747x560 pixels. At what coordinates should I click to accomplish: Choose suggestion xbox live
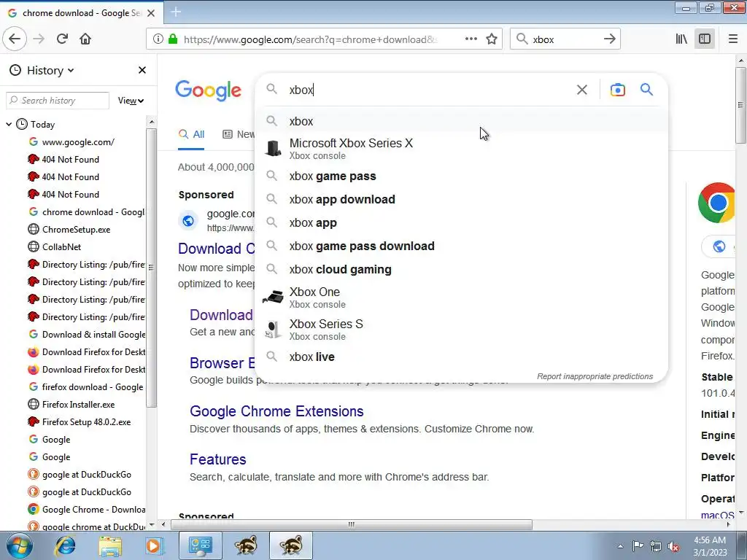pos(461,357)
